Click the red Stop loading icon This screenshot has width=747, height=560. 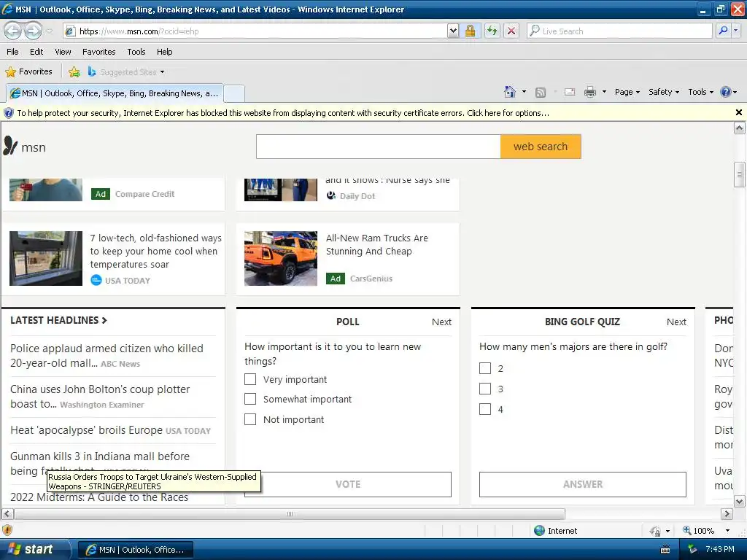(511, 31)
